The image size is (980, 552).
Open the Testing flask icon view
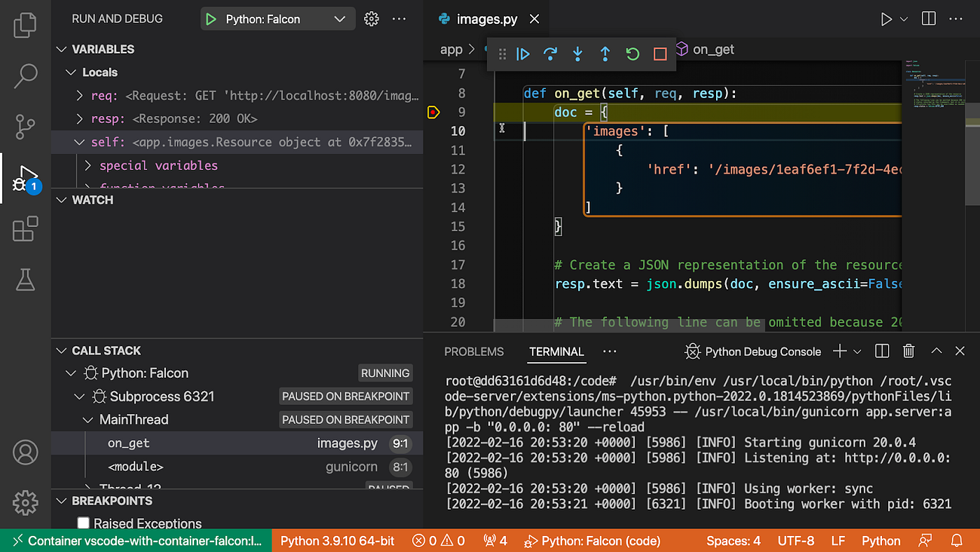(x=25, y=280)
